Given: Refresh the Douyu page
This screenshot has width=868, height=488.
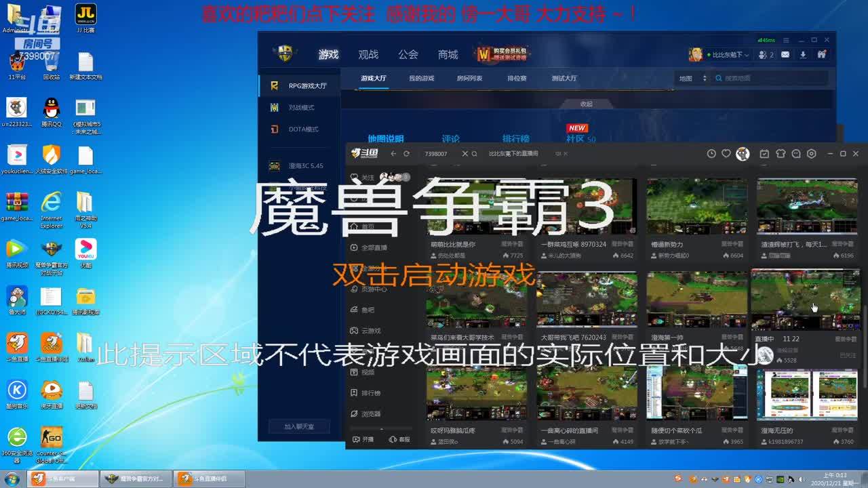Looking at the screenshot, I should (406, 154).
